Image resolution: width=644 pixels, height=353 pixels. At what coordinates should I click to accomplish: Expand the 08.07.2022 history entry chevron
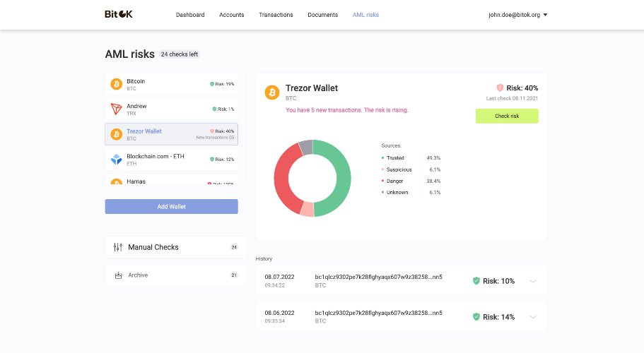click(x=533, y=281)
